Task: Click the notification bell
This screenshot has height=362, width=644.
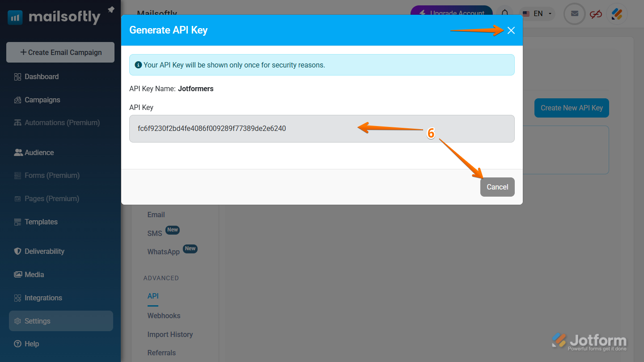Action: 505,14
